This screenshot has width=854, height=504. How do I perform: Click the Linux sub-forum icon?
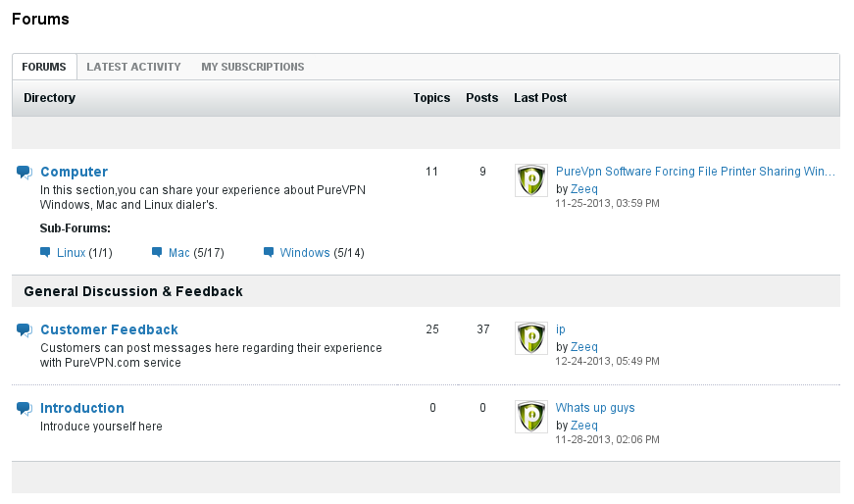(x=45, y=252)
